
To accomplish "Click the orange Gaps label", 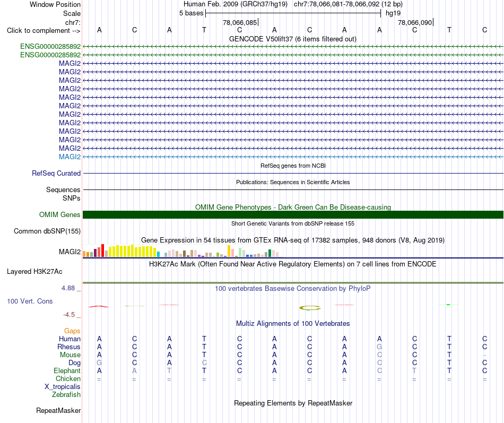I will tap(72, 331).
